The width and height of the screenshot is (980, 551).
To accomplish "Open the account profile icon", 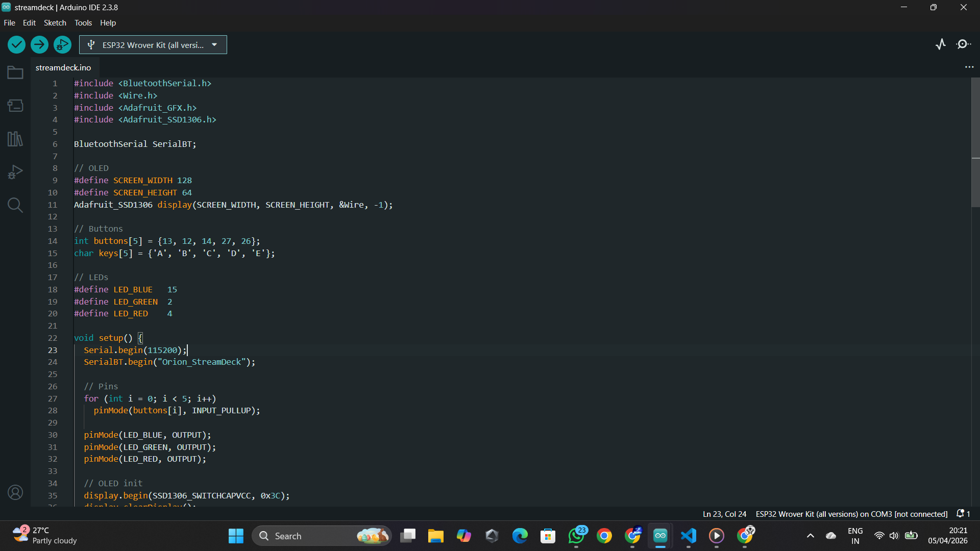I will (x=15, y=492).
